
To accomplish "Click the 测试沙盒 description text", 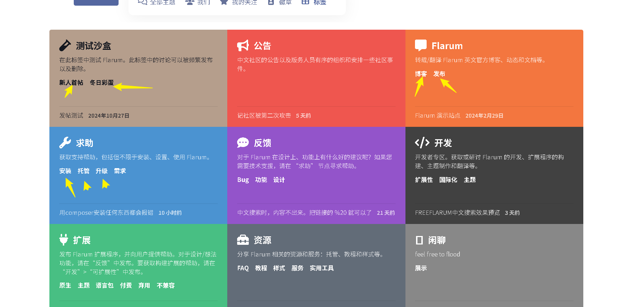I will click(136, 64).
